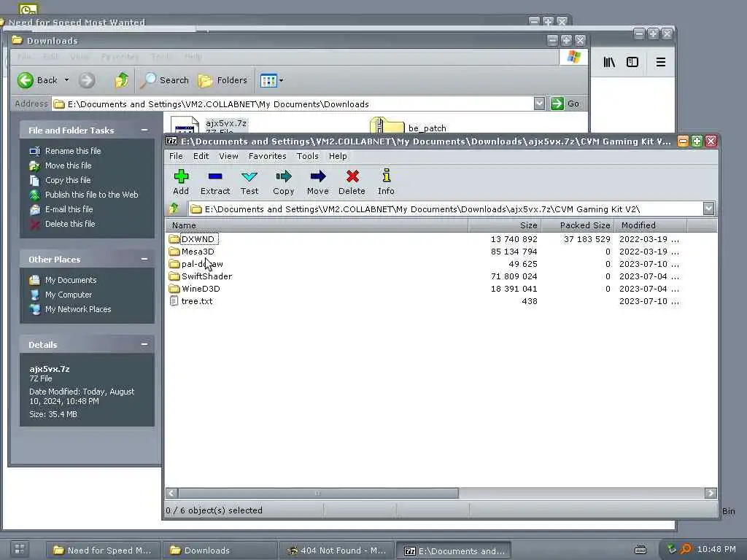Viewport: 747px width, 560px height.
Task: Click the 7-Zip path input field
Action: pyautogui.click(x=446, y=209)
